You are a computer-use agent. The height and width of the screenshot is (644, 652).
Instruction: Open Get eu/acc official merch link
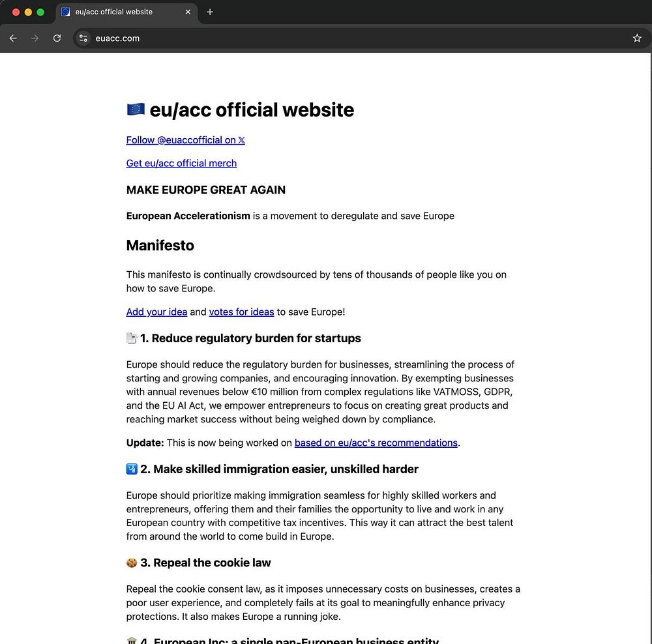pos(181,164)
